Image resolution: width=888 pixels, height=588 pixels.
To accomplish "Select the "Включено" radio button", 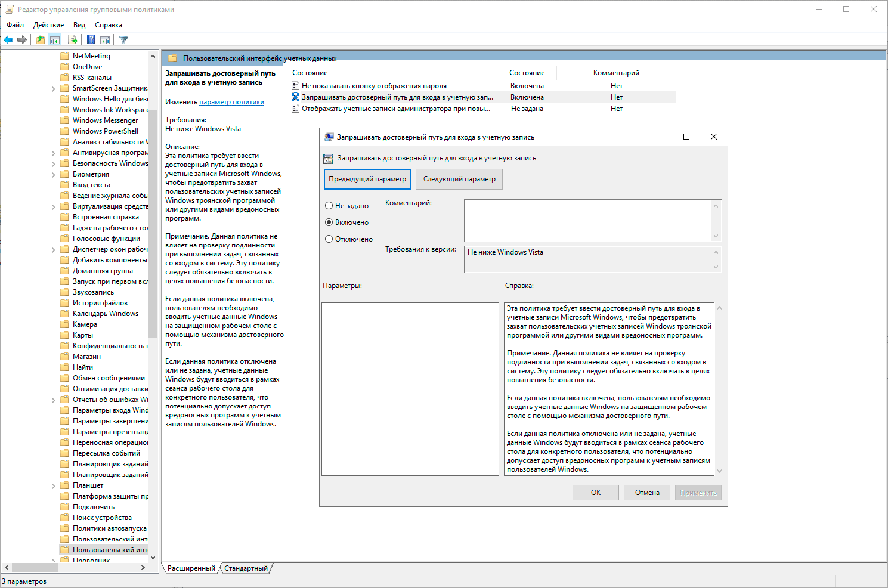I will [329, 222].
